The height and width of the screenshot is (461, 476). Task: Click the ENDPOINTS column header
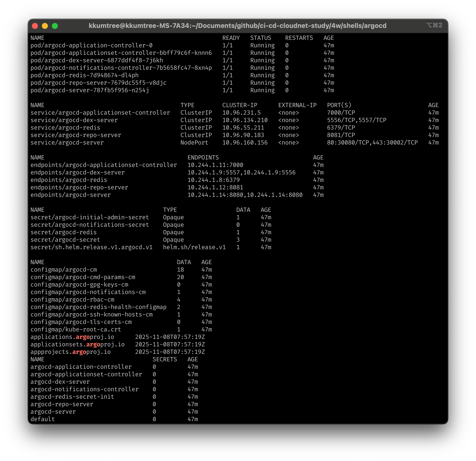point(203,158)
